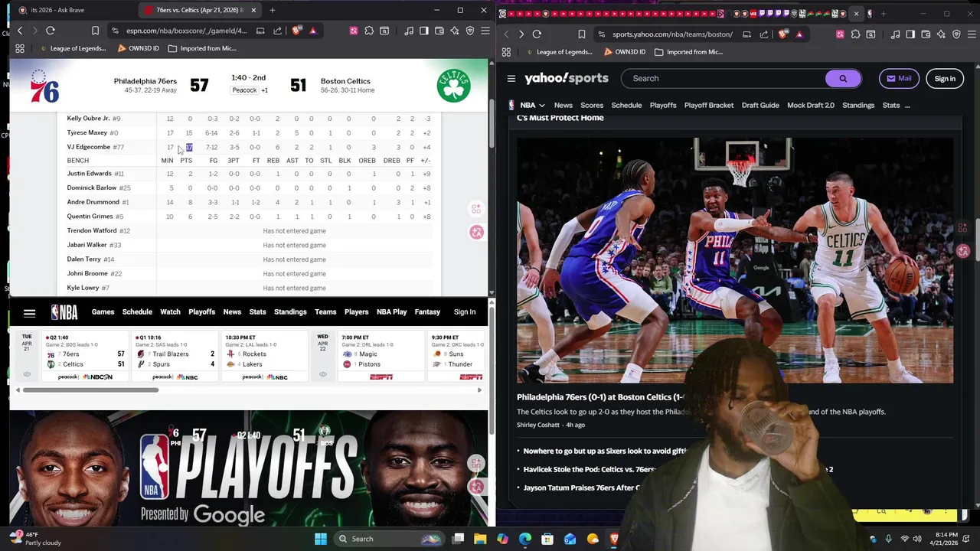This screenshot has width=980, height=551.
Task: Open Brave main menu in Yahoo window
Action: [971, 34]
